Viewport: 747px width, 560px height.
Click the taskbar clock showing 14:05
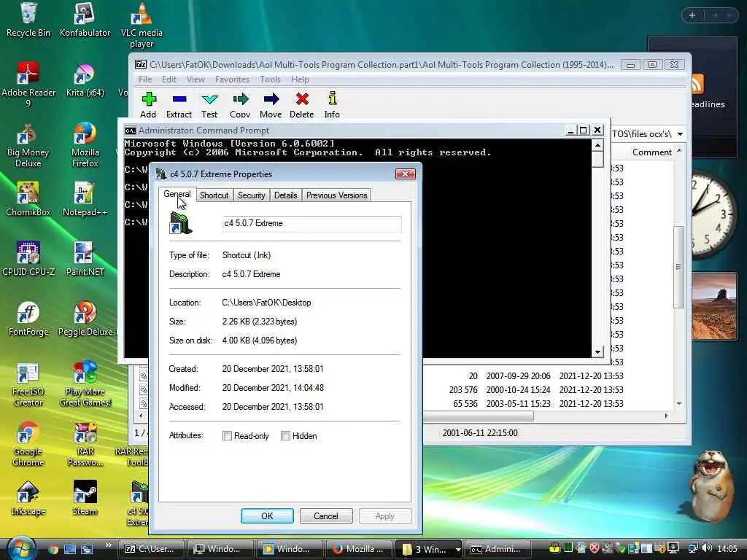click(x=727, y=549)
